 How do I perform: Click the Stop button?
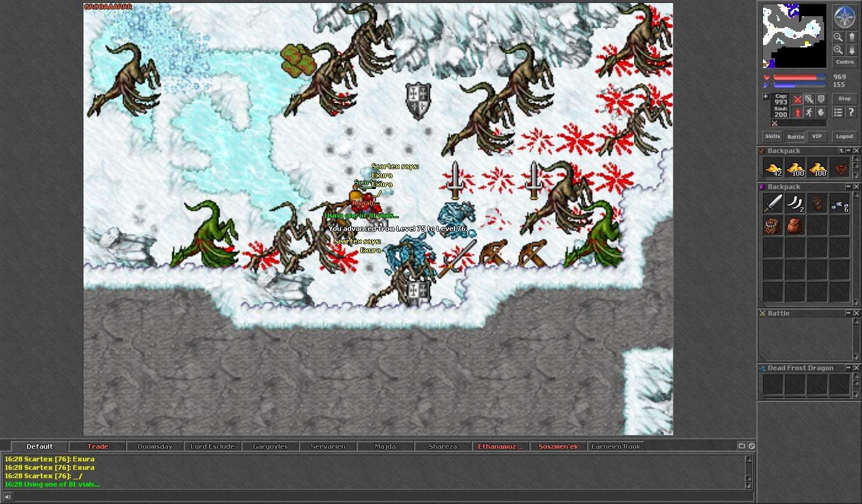(845, 98)
